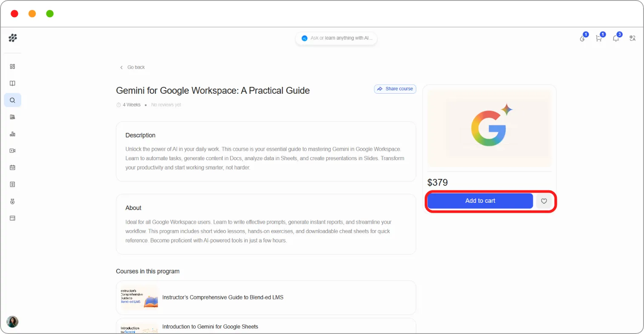
Task: Open the flame streak icon with badge
Action: coord(583,38)
